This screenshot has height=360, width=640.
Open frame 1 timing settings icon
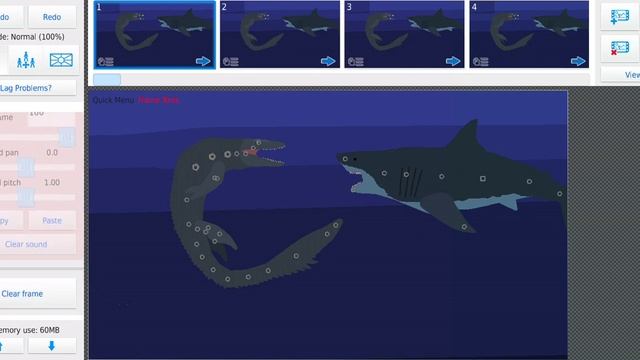click(105, 62)
